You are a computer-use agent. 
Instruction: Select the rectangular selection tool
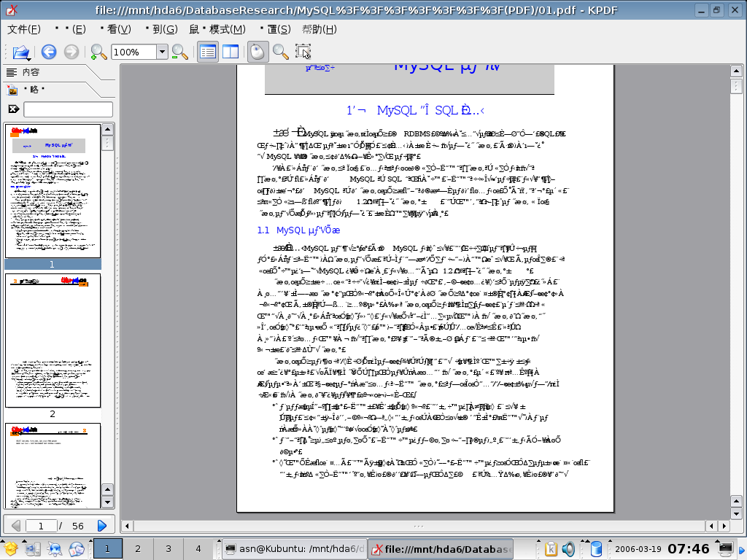point(303,52)
